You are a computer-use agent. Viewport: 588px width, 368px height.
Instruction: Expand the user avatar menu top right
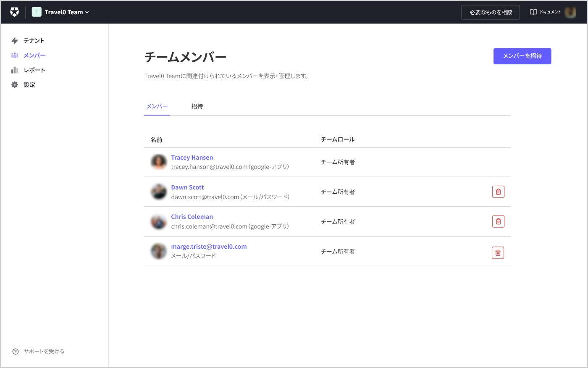tap(570, 12)
